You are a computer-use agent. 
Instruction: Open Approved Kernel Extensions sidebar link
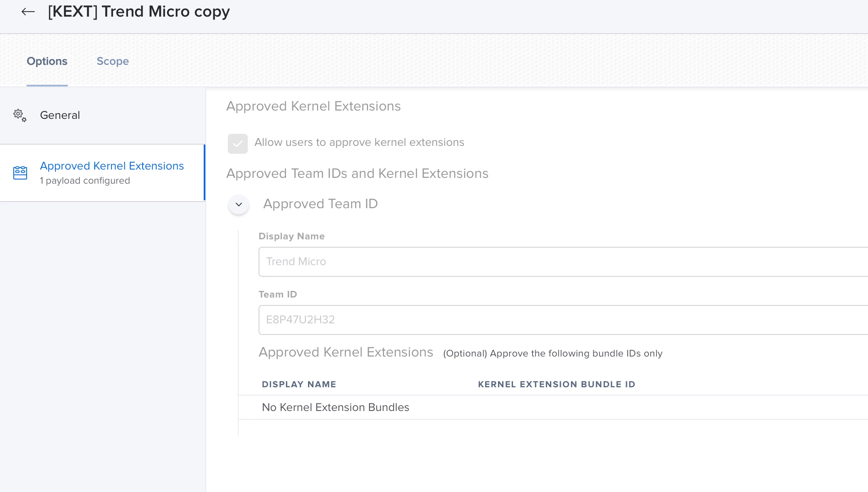point(112,166)
